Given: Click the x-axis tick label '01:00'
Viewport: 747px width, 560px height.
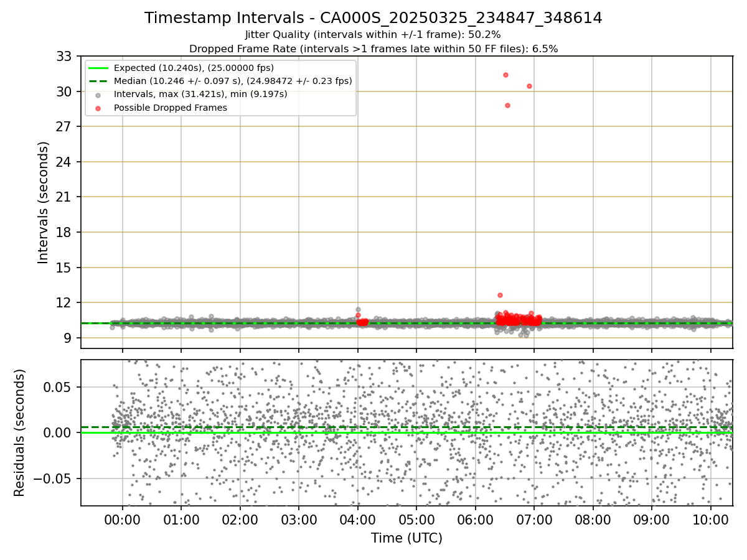Looking at the screenshot, I should pyautogui.click(x=181, y=520).
